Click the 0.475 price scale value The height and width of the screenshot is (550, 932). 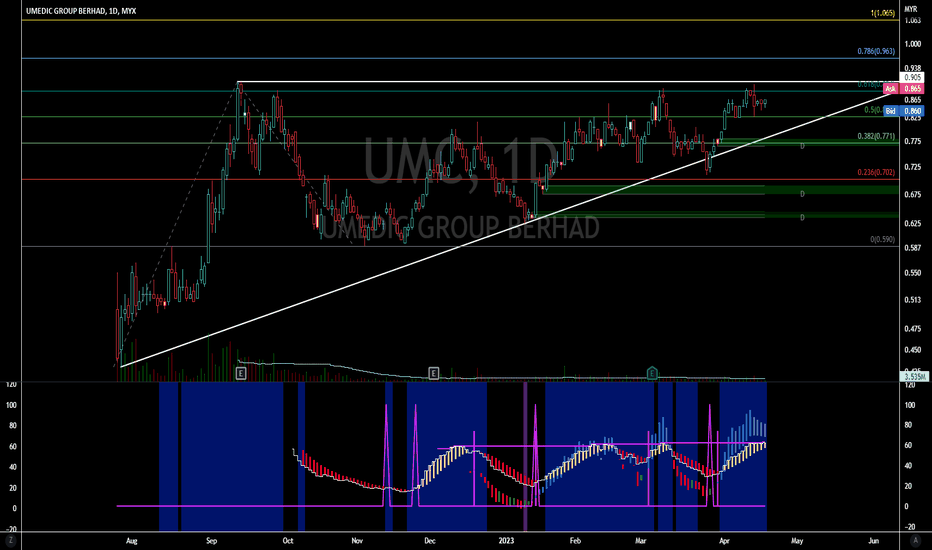[912, 328]
